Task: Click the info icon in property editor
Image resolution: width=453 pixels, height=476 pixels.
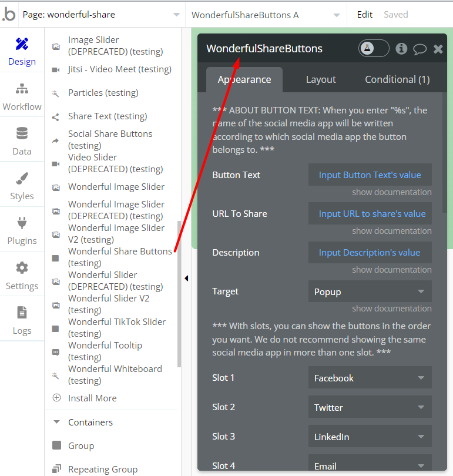Action: 401,49
